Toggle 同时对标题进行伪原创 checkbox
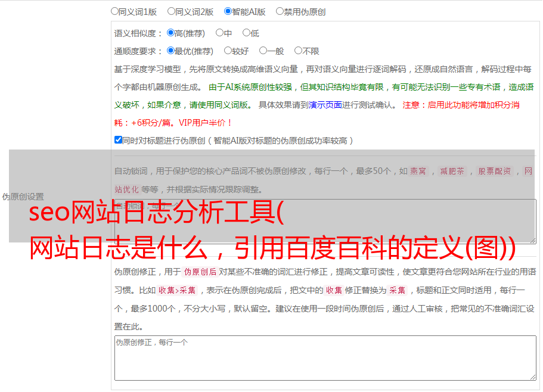Screen dimensions: 543x392 pyautogui.click(x=118, y=140)
